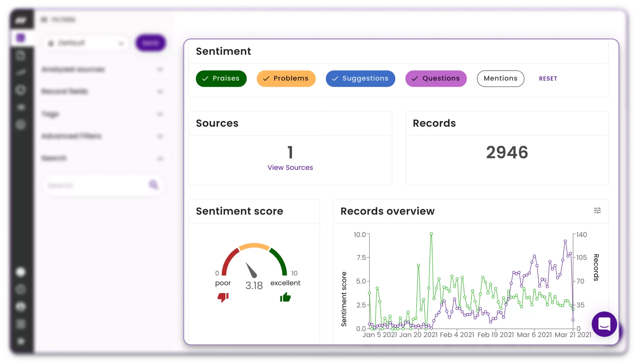This screenshot has width=637, height=364.
Task: Select the Mentions filter chip
Action: 500,78
